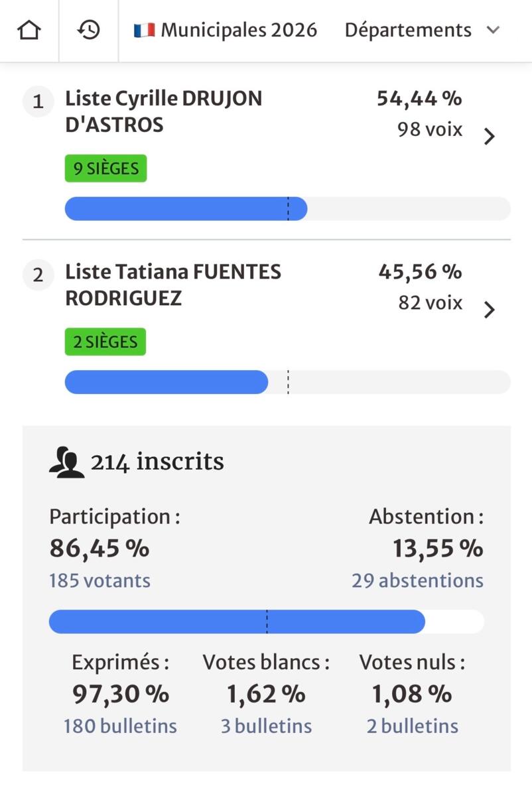The height and width of the screenshot is (796, 532).
Task: Click the rank 1 number badge
Action: (x=38, y=101)
